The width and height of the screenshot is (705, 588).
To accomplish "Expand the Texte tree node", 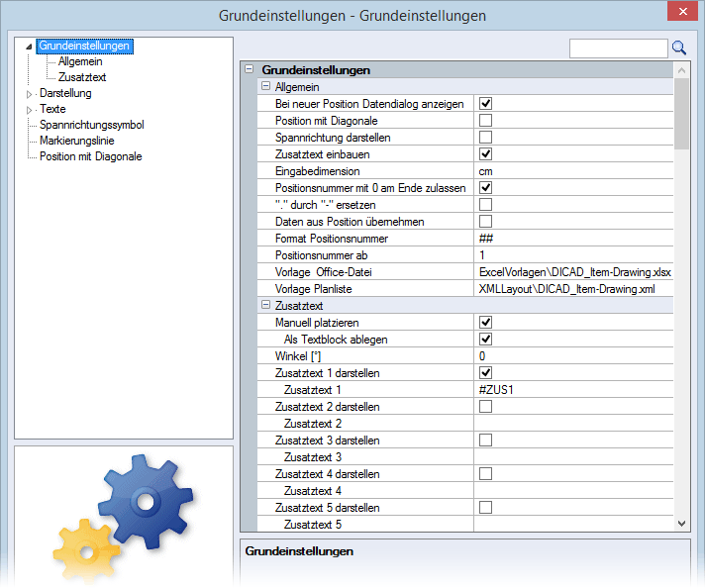I will [x=30, y=110].
